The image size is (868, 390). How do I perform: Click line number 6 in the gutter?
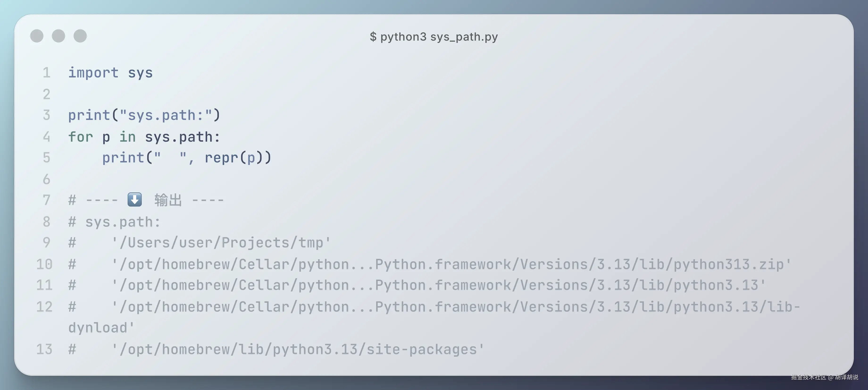(46, 179)
